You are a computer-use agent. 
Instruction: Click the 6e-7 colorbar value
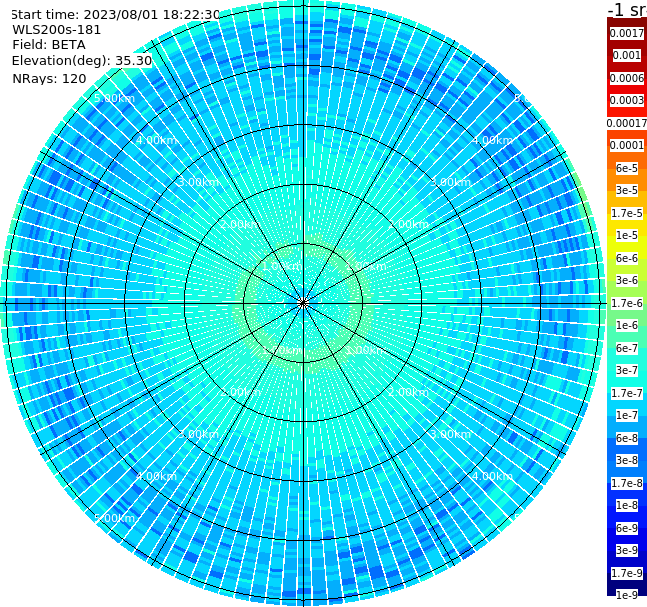[x=627, y=348]
